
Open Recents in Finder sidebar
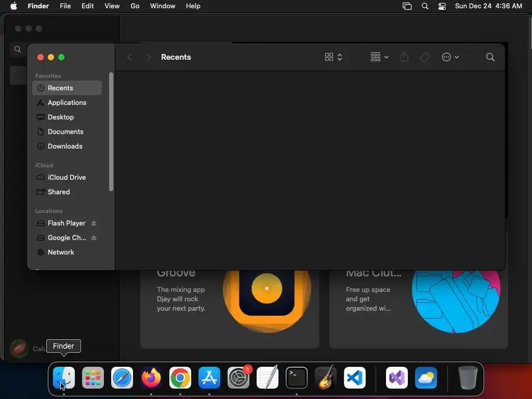[x=67, y=88]
